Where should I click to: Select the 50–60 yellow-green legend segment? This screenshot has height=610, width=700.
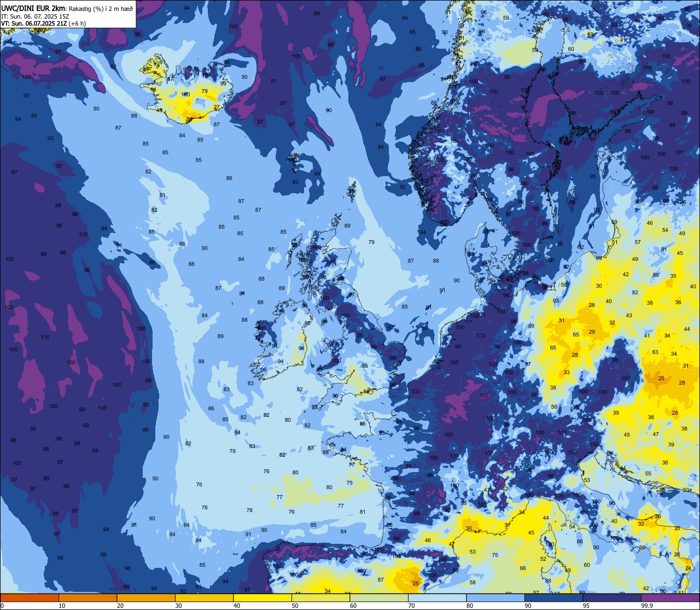tap(320, 597)
